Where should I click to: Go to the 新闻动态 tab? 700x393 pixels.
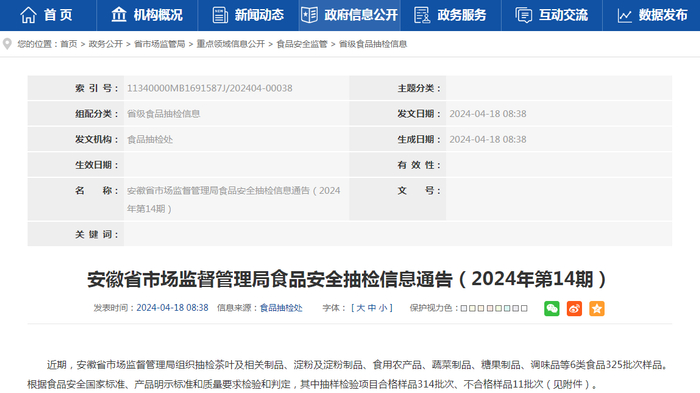click(248, 15)
